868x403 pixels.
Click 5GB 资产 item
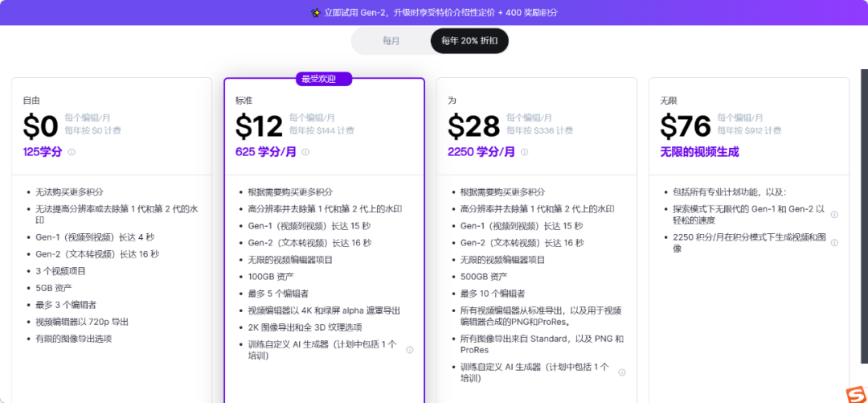point(54,288)
